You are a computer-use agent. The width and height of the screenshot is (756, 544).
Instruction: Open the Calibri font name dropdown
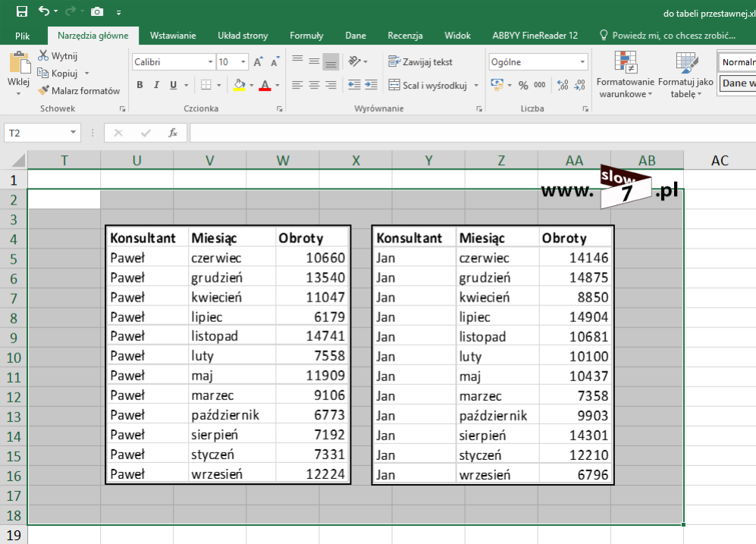(210, 61)
